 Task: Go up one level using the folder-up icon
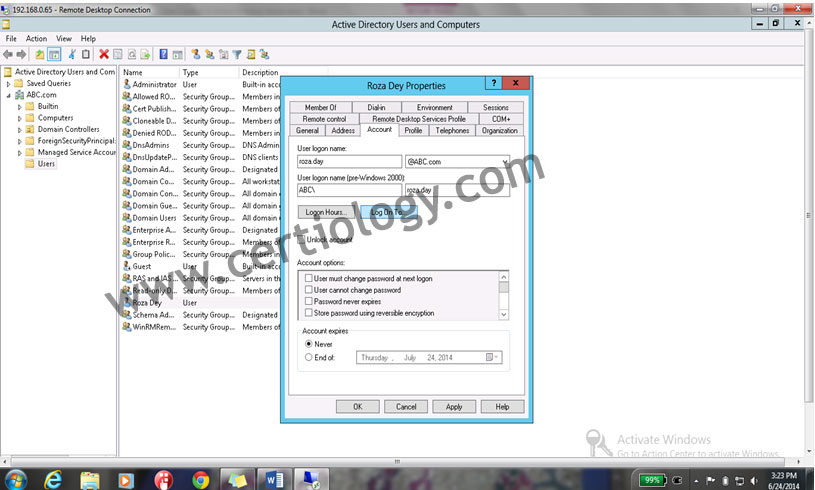(x=40, y=54)
